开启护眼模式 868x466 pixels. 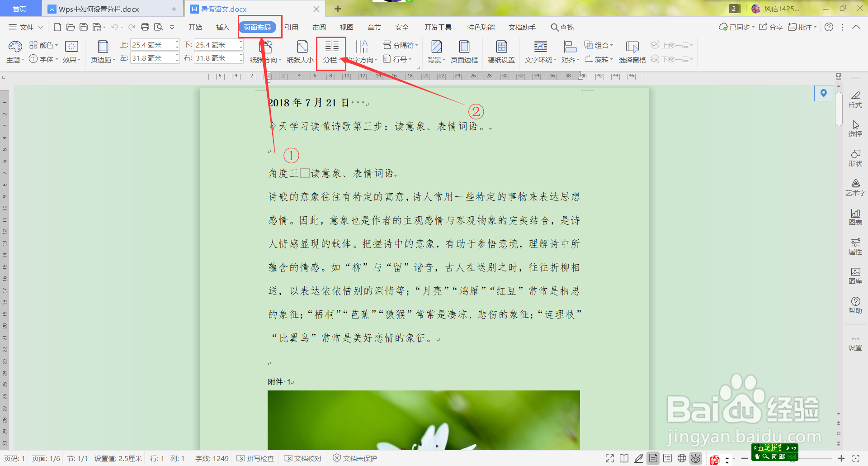coord(695,458)
